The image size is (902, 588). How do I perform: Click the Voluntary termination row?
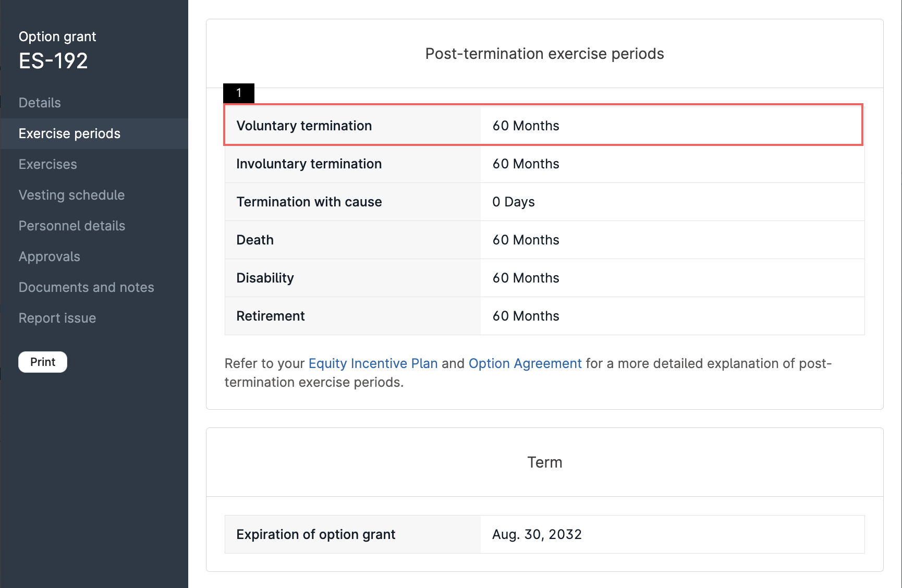543,125
